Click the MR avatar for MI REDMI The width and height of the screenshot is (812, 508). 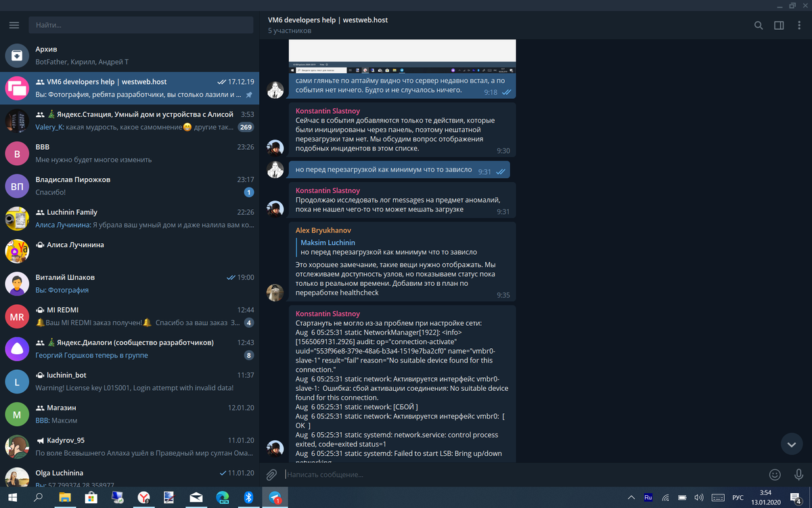tap(17, 316)
